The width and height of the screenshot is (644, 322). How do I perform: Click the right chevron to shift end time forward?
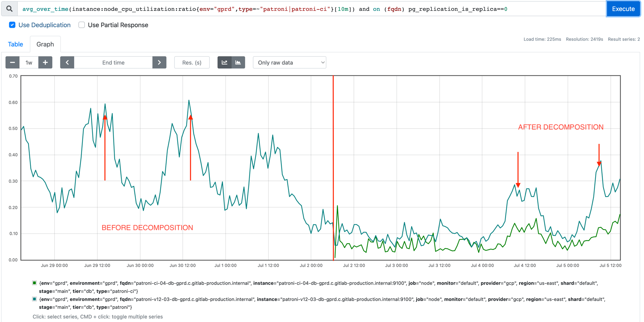pyautogui.click(x=159, y=62)
